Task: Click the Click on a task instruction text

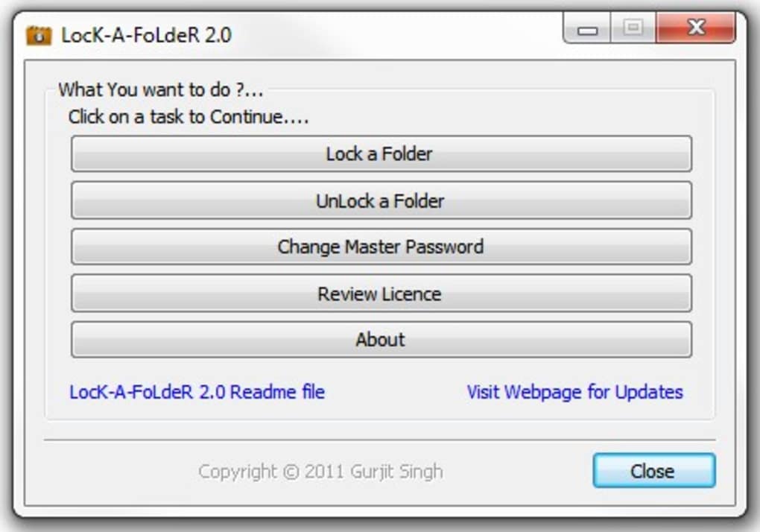Action: pyautogui.click(x=186, y=116)
